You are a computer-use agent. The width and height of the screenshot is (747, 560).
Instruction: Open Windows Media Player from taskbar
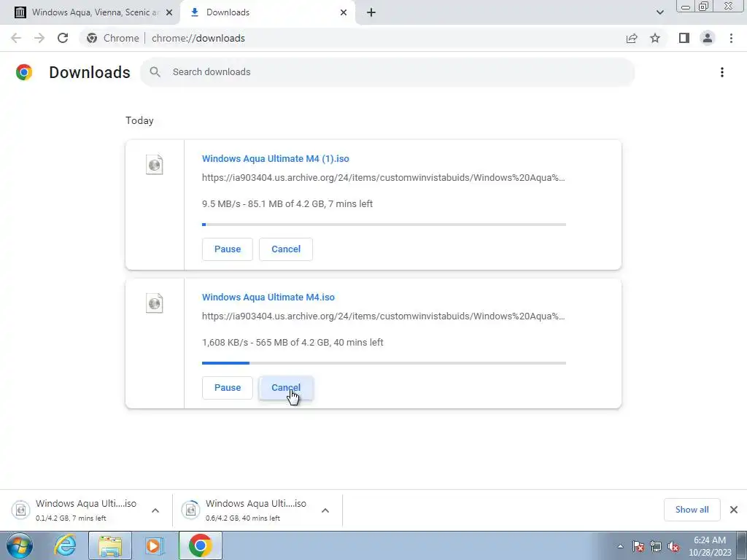(154, 545)
